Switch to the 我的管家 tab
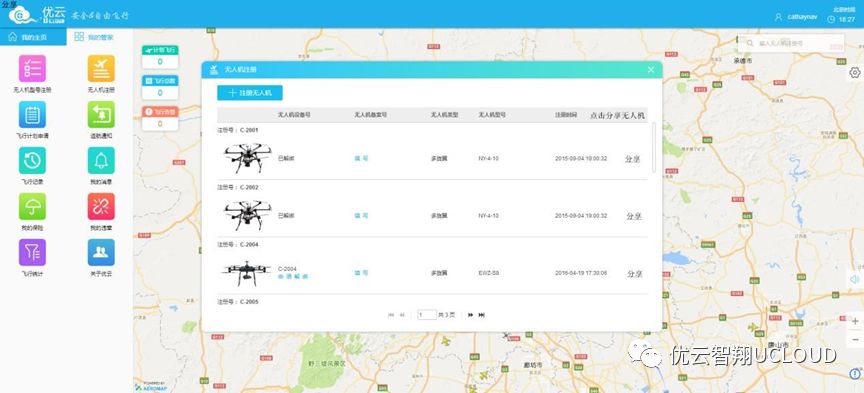 (x=100, y=37)
